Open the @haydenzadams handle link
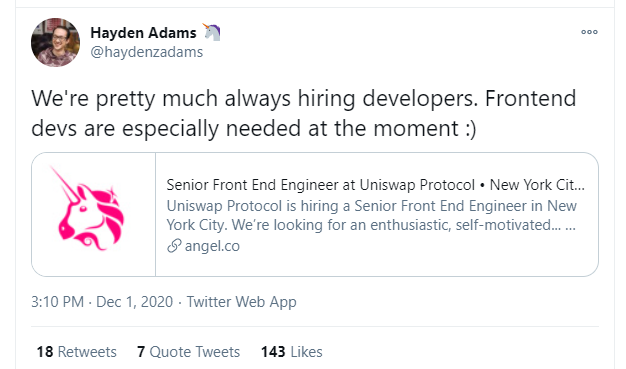The width and height of the screenshot is (626, 369). point(147,52)
